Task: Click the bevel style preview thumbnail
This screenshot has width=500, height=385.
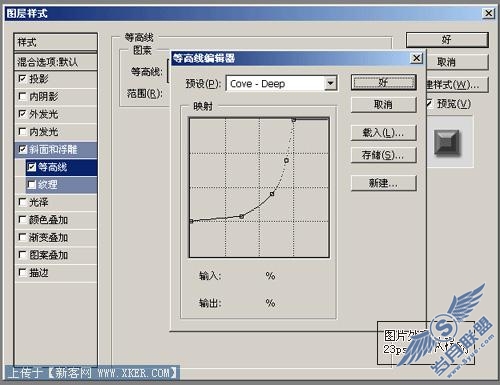Action: [x=447, y=143]
